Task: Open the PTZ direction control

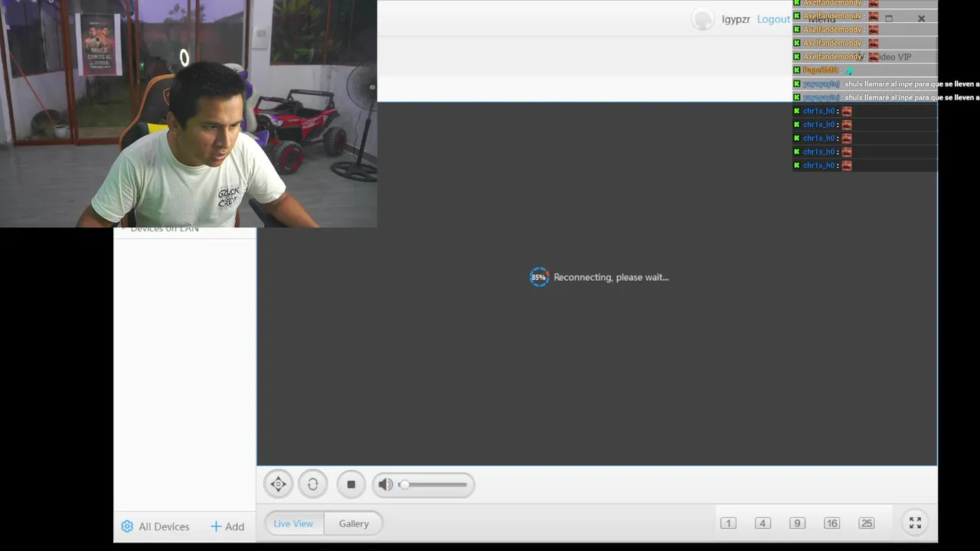Action: 279,484
